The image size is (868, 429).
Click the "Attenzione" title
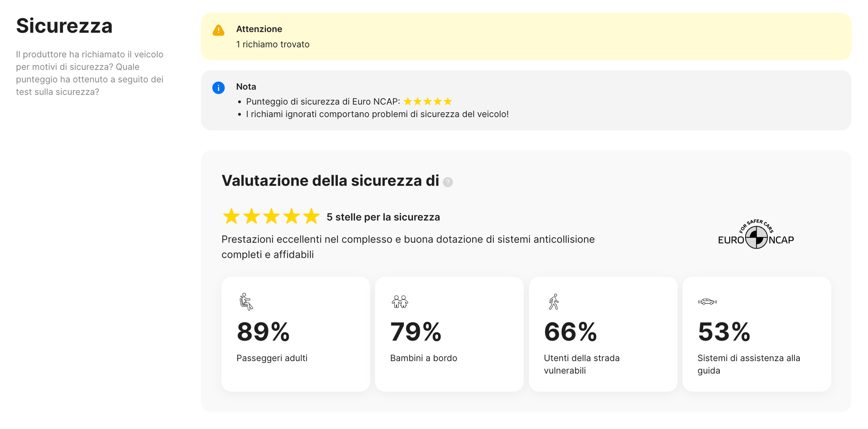click(259, 29)
